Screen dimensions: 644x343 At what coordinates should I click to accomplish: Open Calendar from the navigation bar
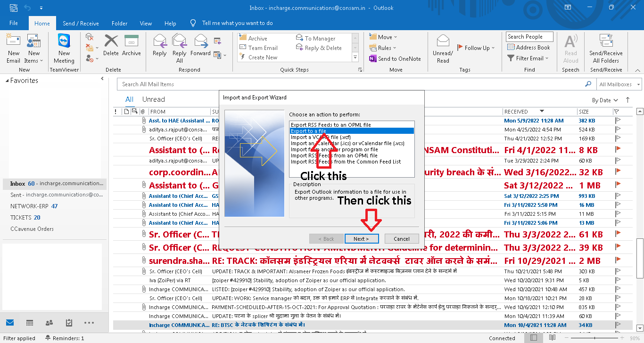coord(30,323)
